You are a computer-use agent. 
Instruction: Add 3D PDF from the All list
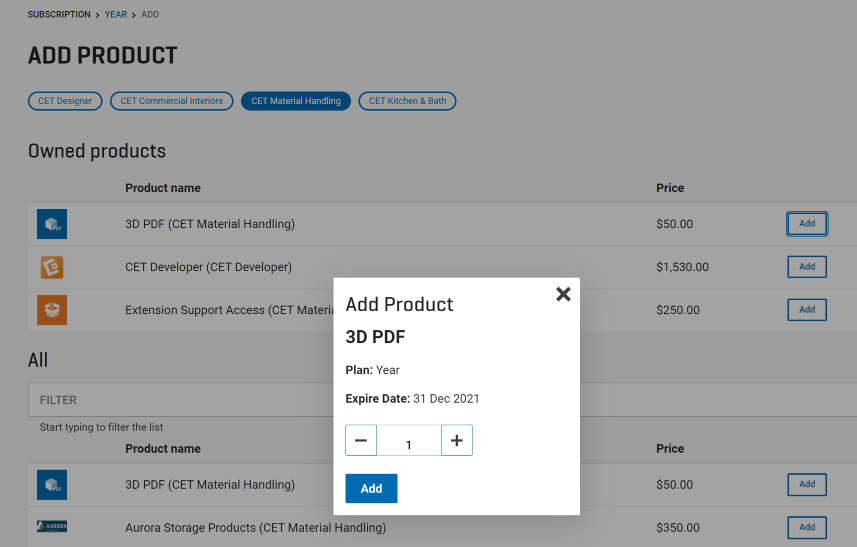[807, 484]
